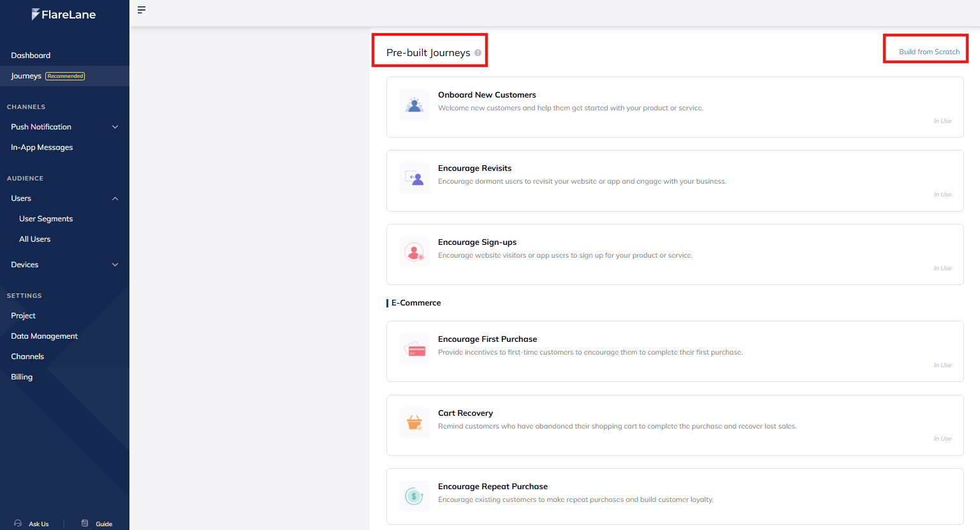Click the Encourage Revisits icon
Screen dimensions: 980x530
(x=414, y=178)
